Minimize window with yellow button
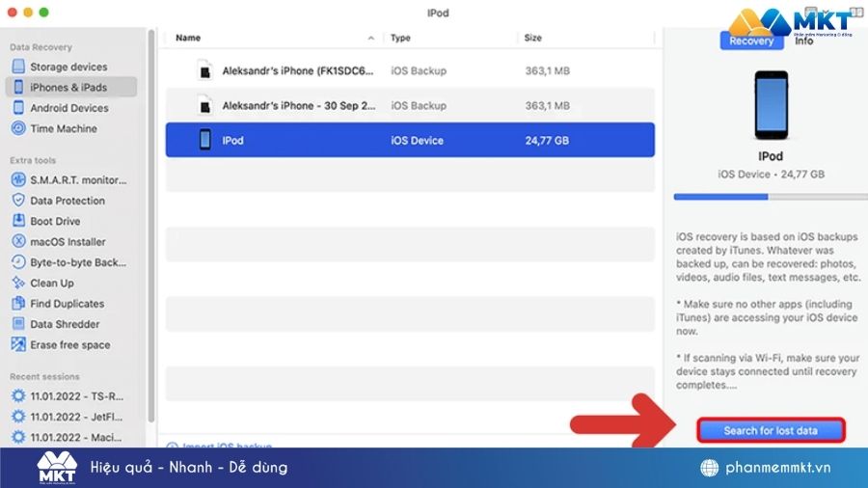This screenshot has width=868, height=488. pyautogui.click(x=28, y=13)
